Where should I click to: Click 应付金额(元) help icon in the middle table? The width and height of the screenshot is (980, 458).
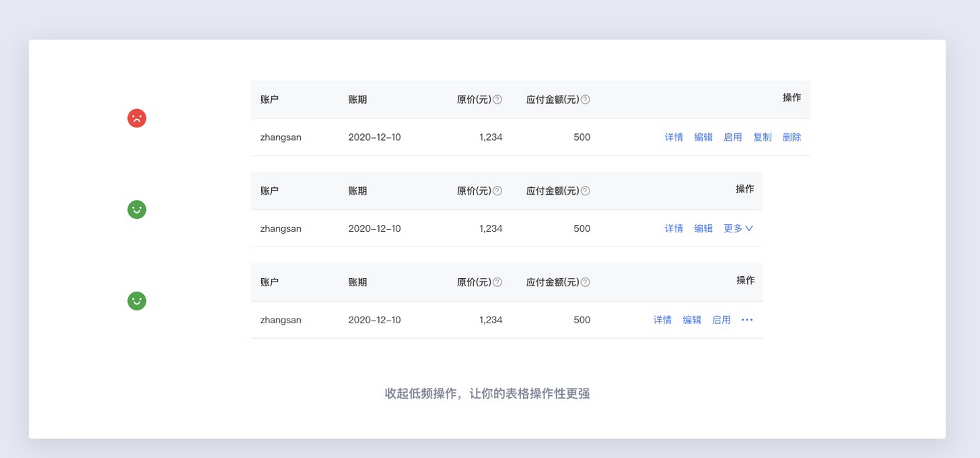pyautogui.click(x=586, y=191)
